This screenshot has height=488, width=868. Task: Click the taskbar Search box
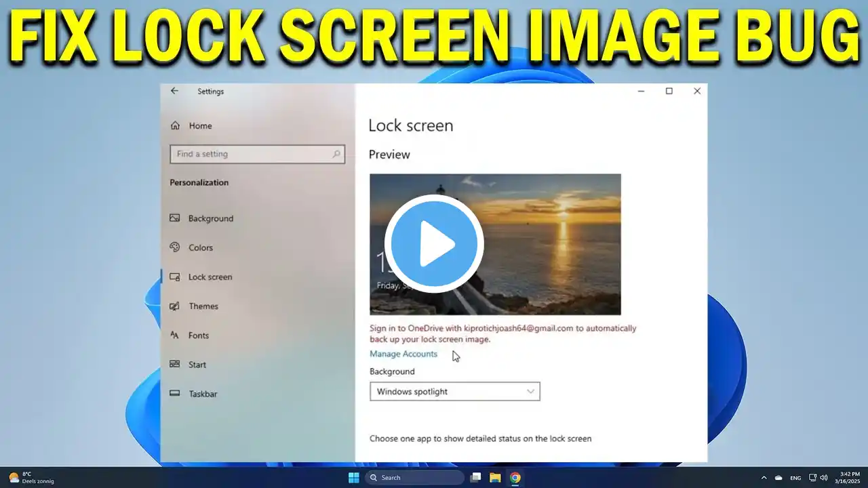tap(415, 477)
